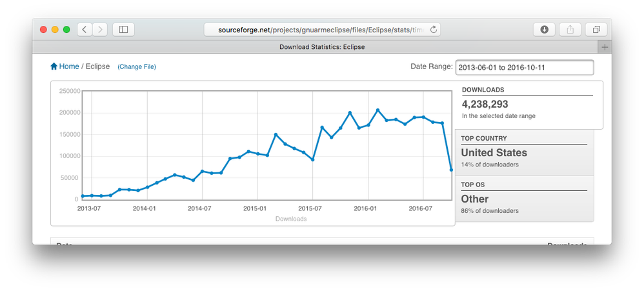Click the (Change File) link
This screenshot has height=291, width=644.
(x=137, y=66)
